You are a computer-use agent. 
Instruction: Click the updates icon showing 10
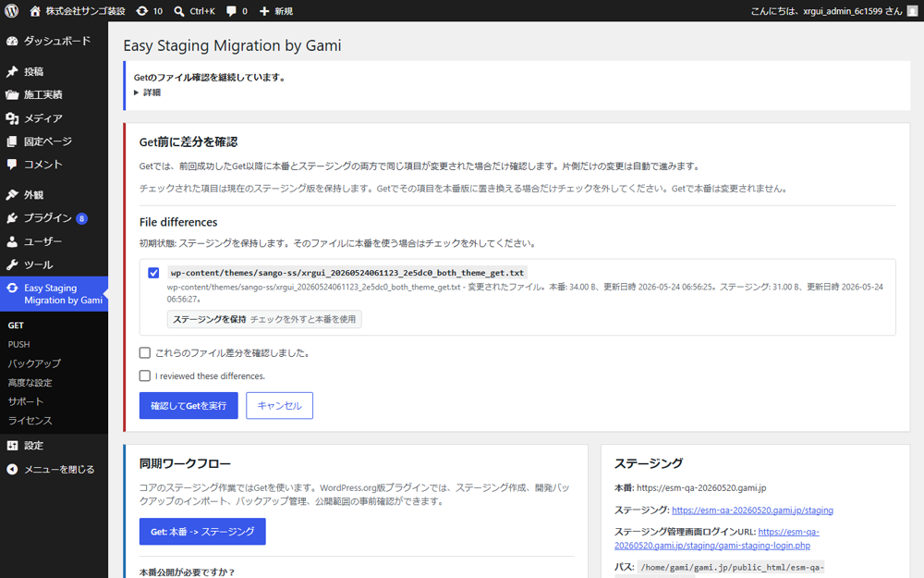(142, 10)
